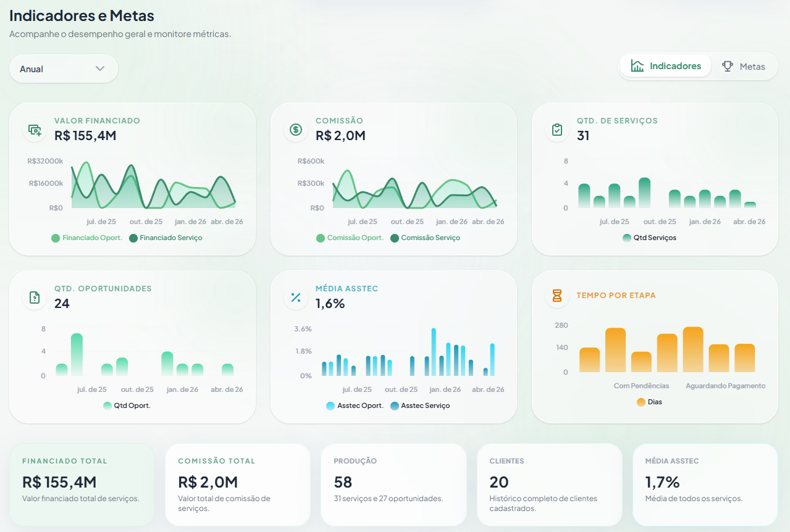Toggle Financiado Oport. legend series
The width and height of the screenshot is (790, 532).
[86, 238]
